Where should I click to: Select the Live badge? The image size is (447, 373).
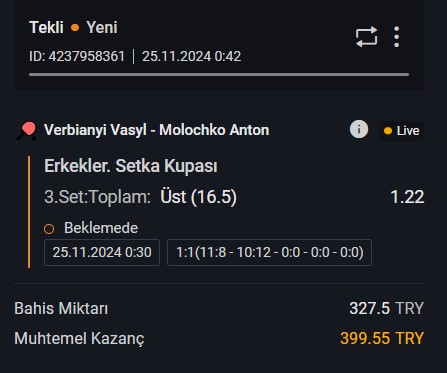click(x=402, y=131)
